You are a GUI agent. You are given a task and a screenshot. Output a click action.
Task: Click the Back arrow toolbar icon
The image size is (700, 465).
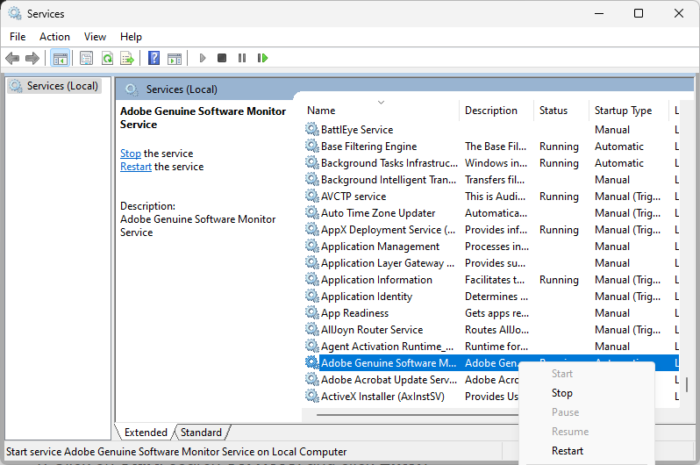point(12,58)
